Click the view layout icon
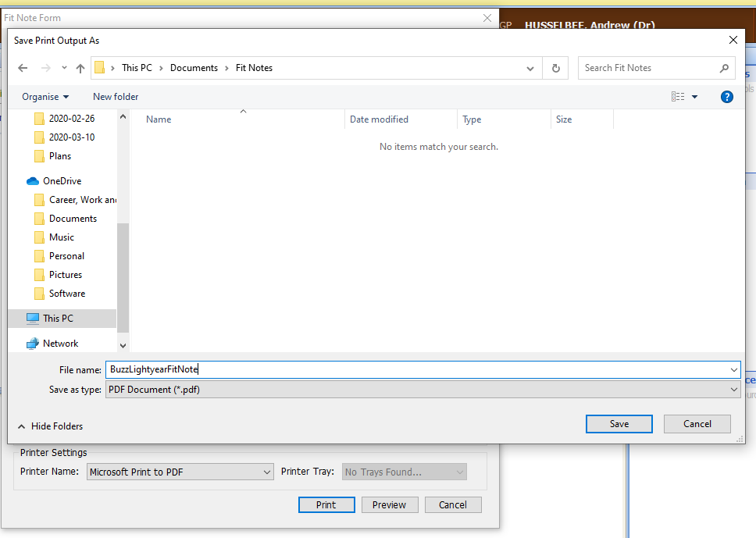The image size is (756, 538). pos(677,97)
